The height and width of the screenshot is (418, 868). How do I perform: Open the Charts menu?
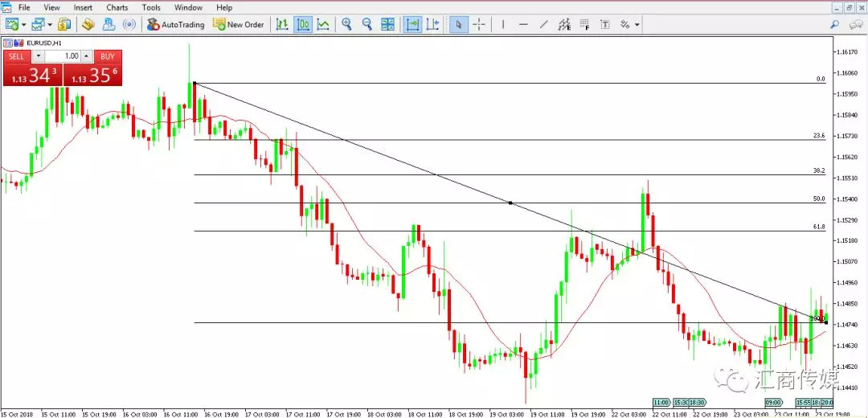point(117,8)
